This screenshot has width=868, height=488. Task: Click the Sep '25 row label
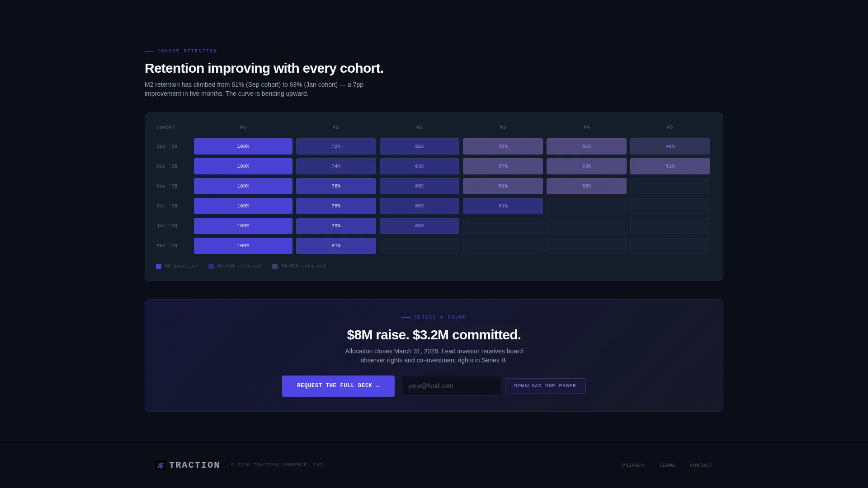[x=167, y=146]
